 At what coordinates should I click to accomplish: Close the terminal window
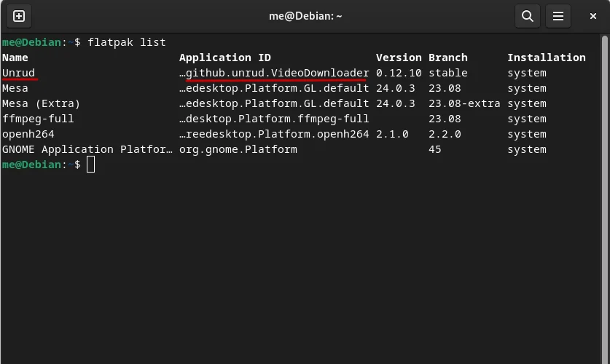(593, 16)
